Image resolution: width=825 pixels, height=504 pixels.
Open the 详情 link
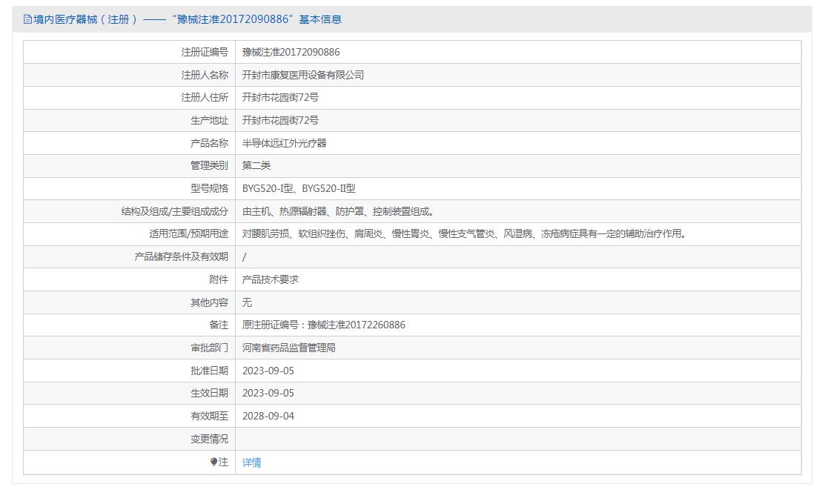(251, 462)
